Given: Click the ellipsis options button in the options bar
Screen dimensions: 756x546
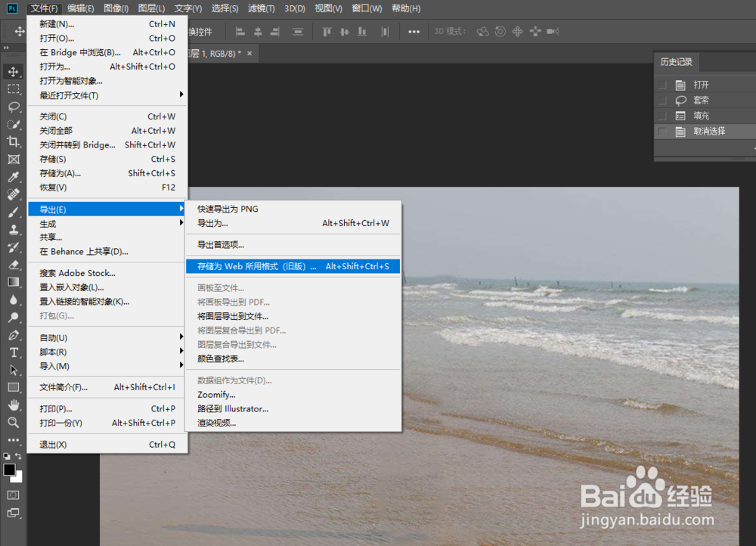Looking at the screenshot, I should [414, 31].
